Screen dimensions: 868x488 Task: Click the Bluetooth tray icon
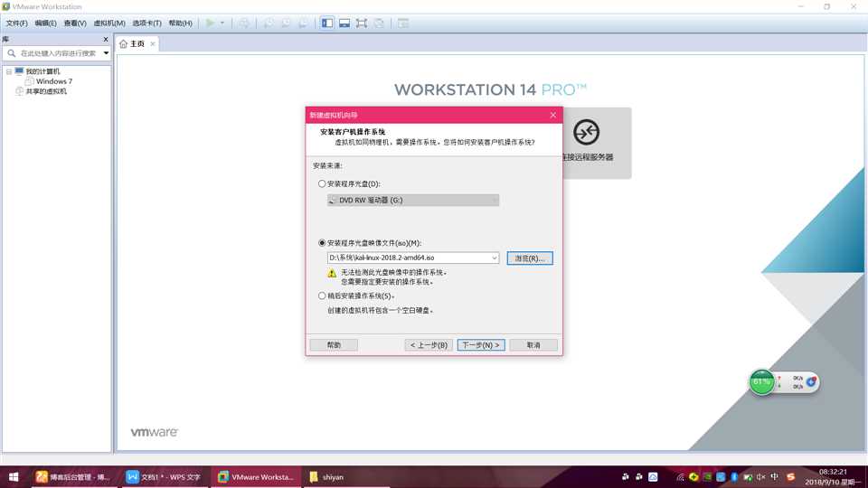(x=734, y=477)
